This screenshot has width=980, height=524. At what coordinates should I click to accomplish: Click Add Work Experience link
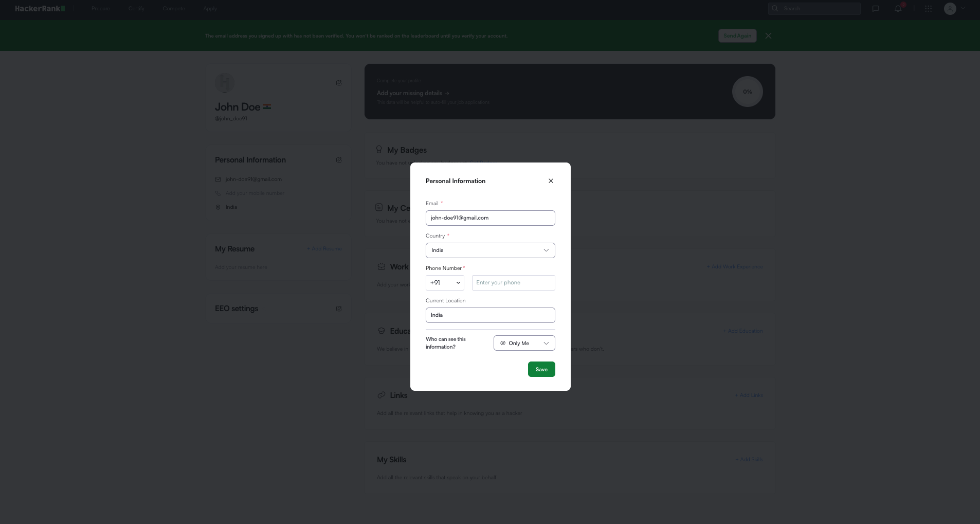coord(735,267)
